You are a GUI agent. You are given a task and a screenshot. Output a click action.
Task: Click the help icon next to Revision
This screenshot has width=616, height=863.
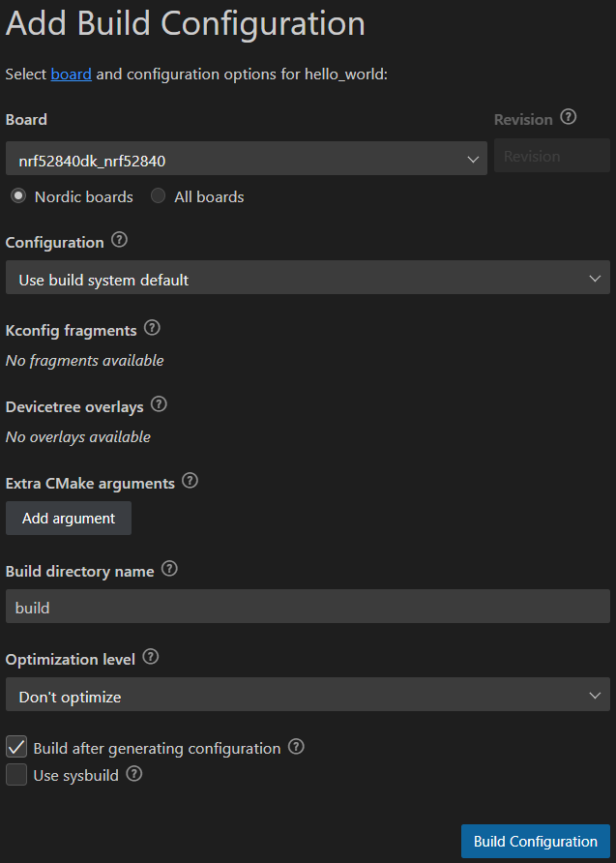pyautogui.click(x=569, y=117)
